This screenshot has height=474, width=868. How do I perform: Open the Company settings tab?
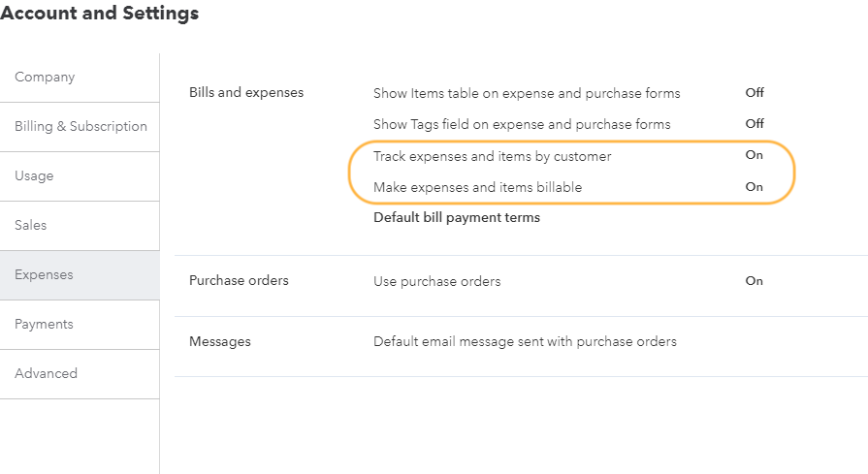45,78
